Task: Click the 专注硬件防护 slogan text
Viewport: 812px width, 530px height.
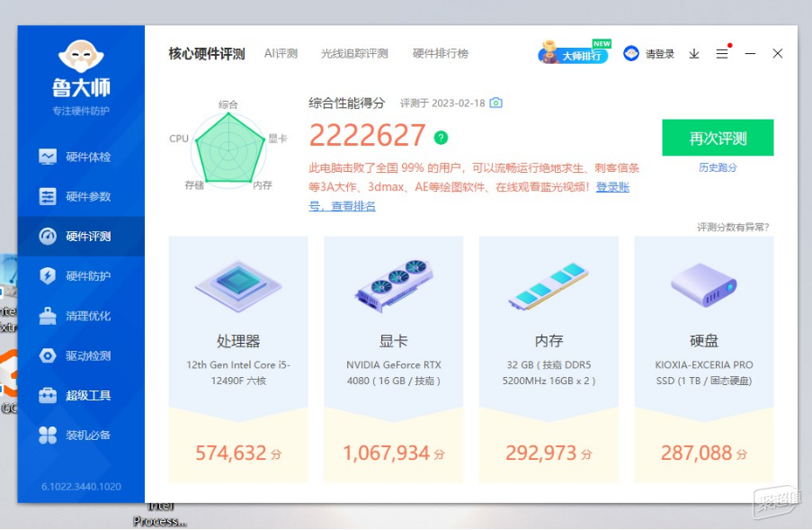Action: point(81,111)
